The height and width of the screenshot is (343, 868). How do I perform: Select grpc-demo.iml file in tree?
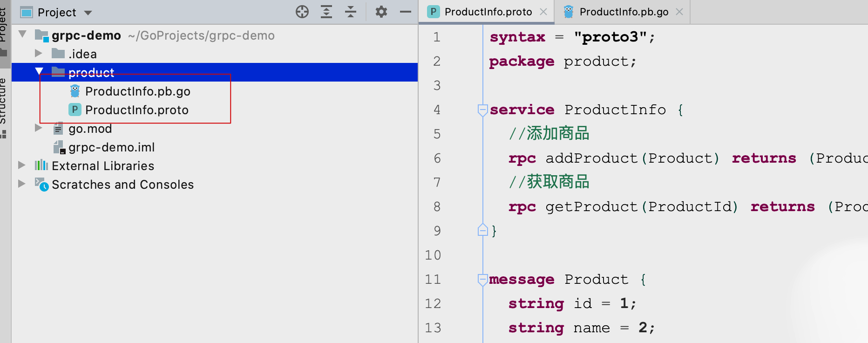click(x=111, y=147)
